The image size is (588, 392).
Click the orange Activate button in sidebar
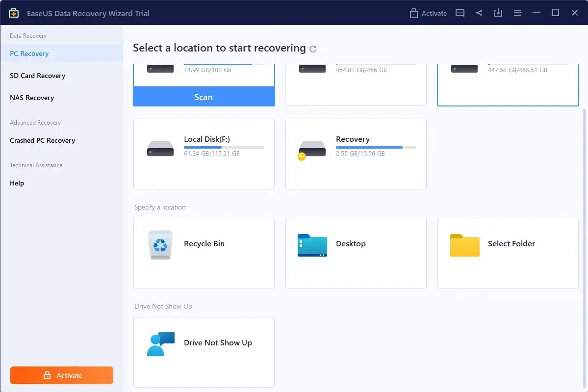tap(61, 375)
